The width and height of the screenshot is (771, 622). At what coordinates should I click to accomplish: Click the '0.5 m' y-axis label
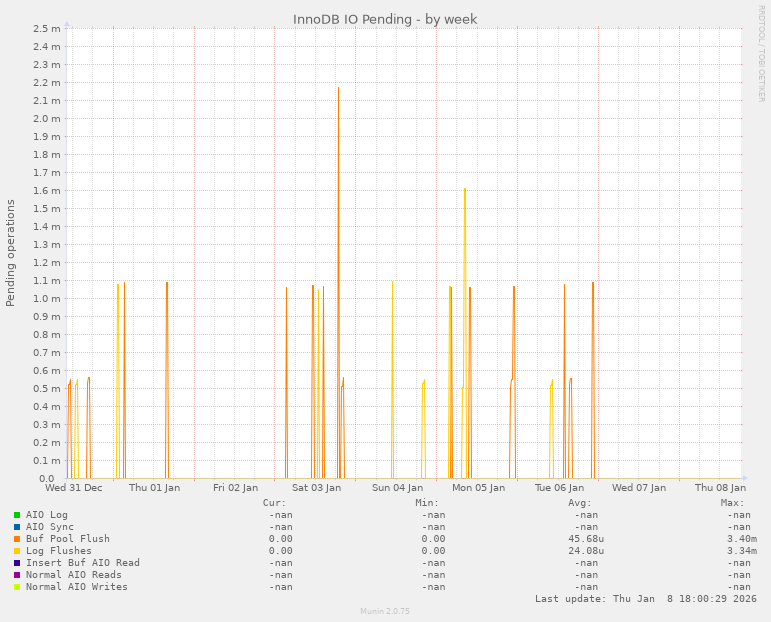pyautogui.click(x=47, y=388)
